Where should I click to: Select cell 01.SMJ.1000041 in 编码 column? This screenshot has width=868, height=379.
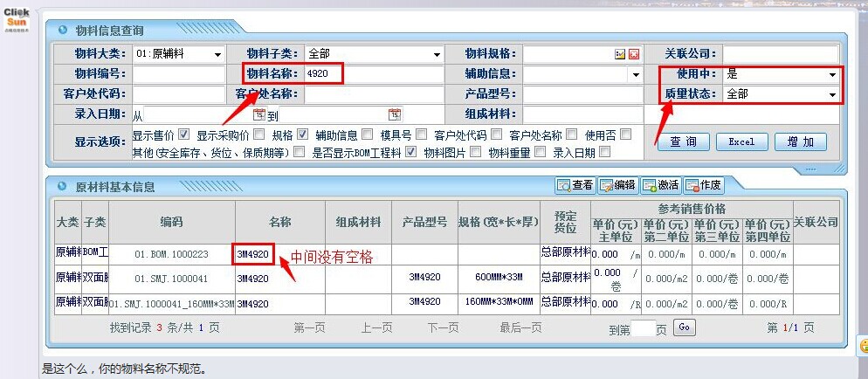pos(172,279)
